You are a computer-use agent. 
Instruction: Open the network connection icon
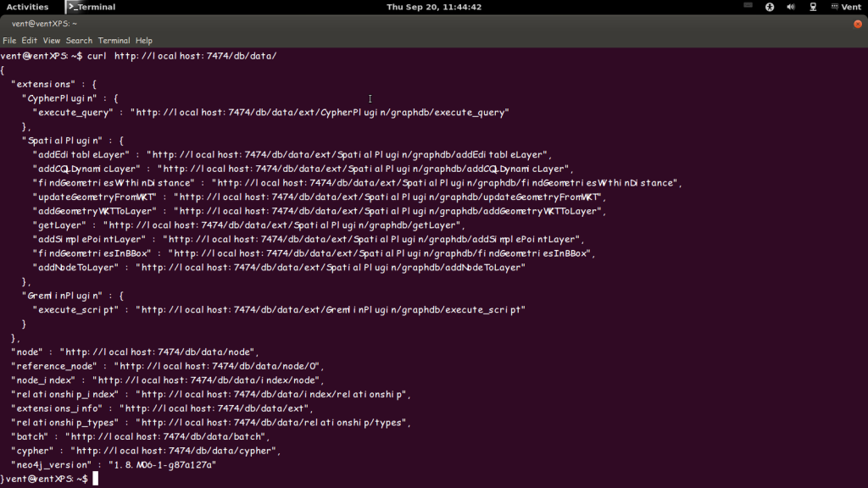[813, 7]
